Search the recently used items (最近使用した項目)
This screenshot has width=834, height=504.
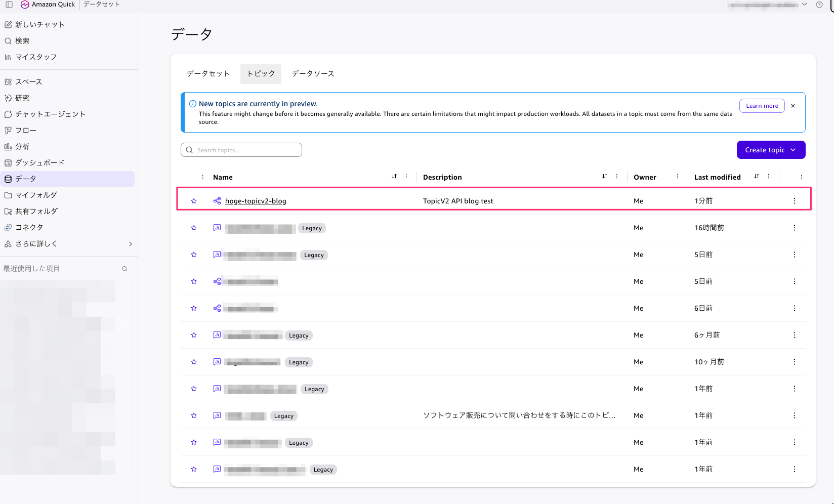(x=124, y=269)
